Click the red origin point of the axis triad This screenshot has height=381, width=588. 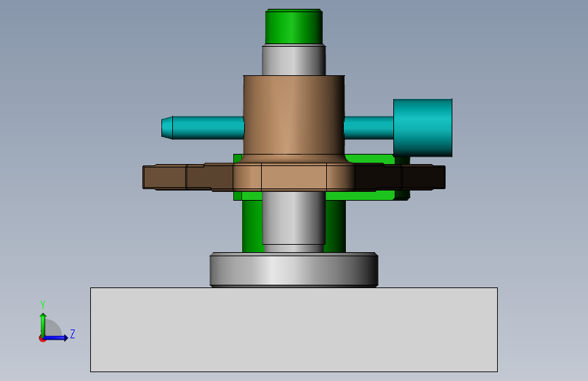pyautogui.click(x=42, y=339)
